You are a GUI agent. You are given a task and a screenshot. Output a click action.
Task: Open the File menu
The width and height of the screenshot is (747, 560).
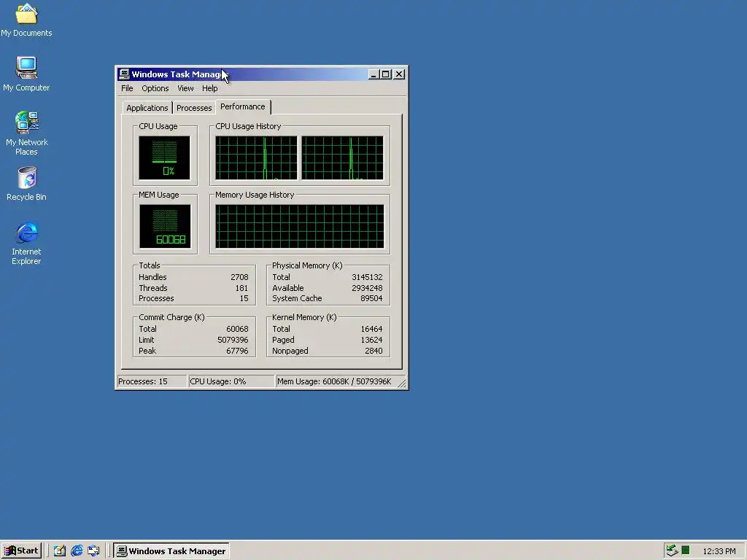[127, 88]
